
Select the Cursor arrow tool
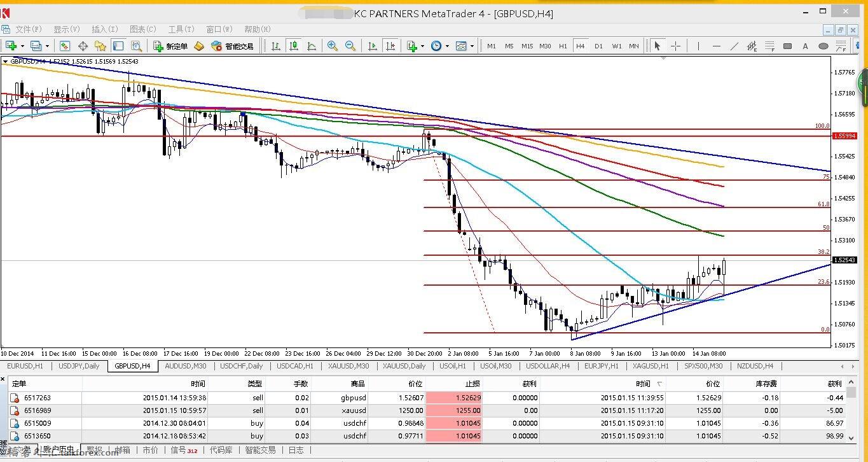[658, 46]
